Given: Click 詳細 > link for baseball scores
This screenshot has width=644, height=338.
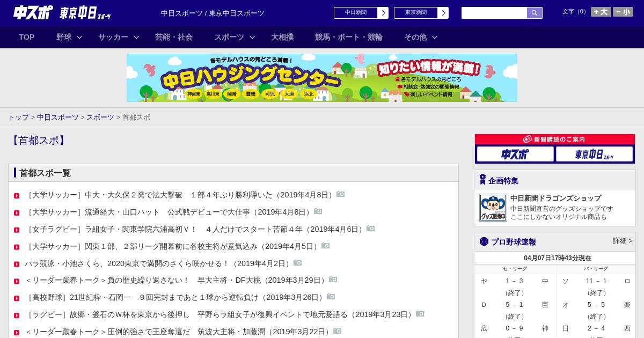Looking at the screenshot, I should click(623, 241).
